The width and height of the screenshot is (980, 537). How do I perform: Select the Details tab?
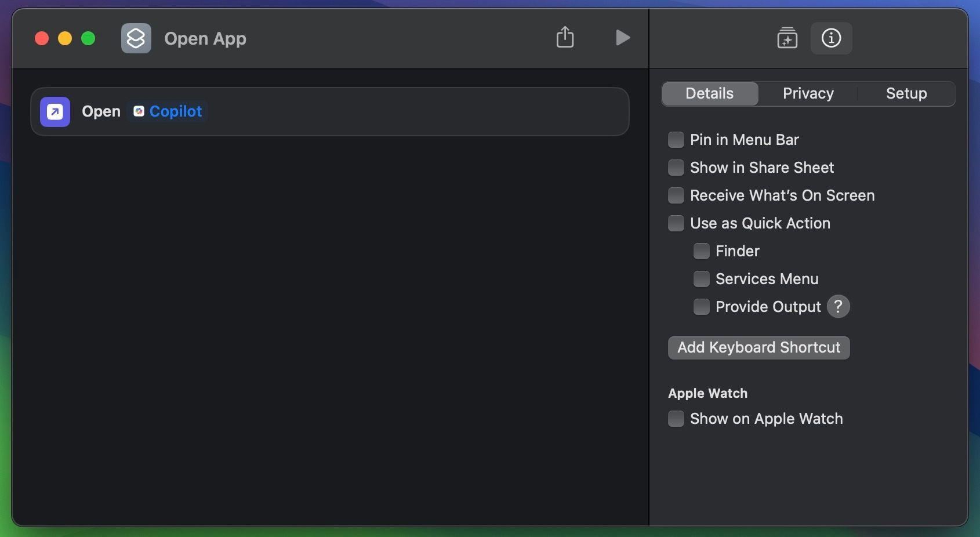(x=709, y=93)
